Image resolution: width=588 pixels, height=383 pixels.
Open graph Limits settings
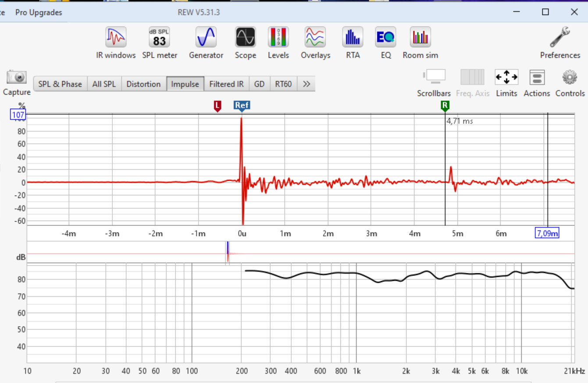point(506,78)
